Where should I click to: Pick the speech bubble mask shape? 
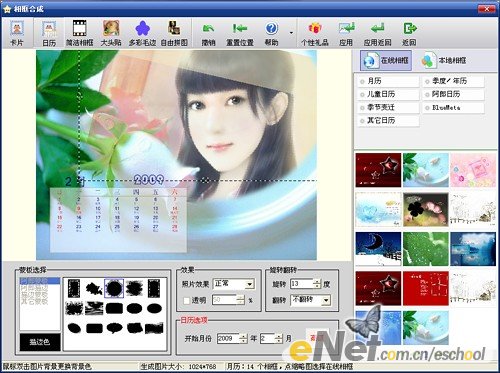pos(114,328)
